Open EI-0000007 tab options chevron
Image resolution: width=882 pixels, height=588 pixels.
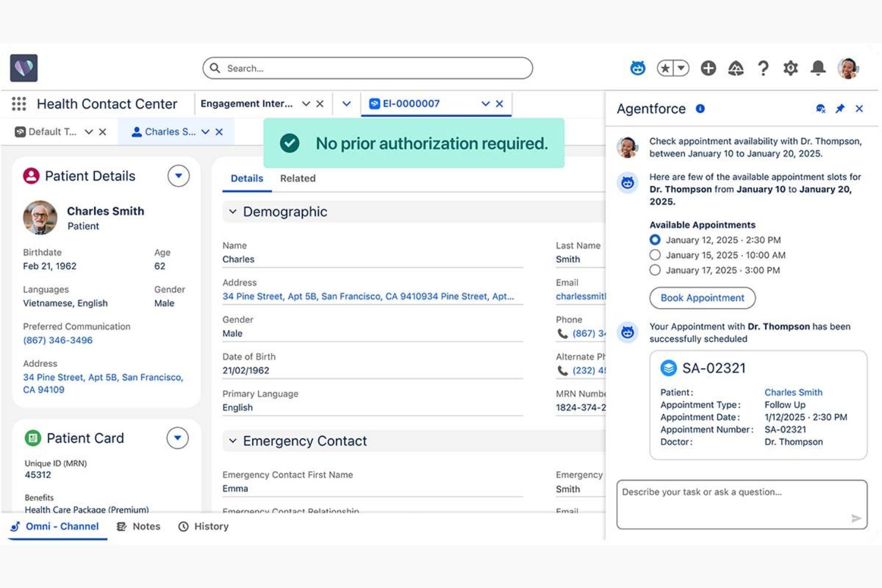point(486,104)
